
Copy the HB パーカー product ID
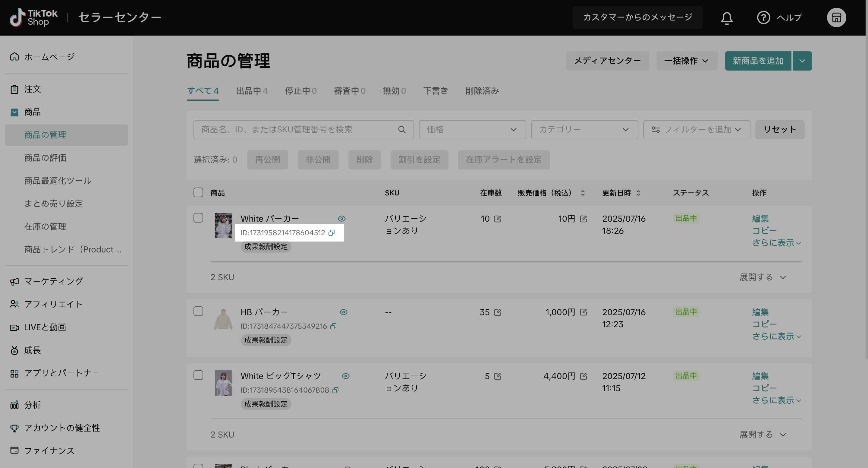(333, 326)
